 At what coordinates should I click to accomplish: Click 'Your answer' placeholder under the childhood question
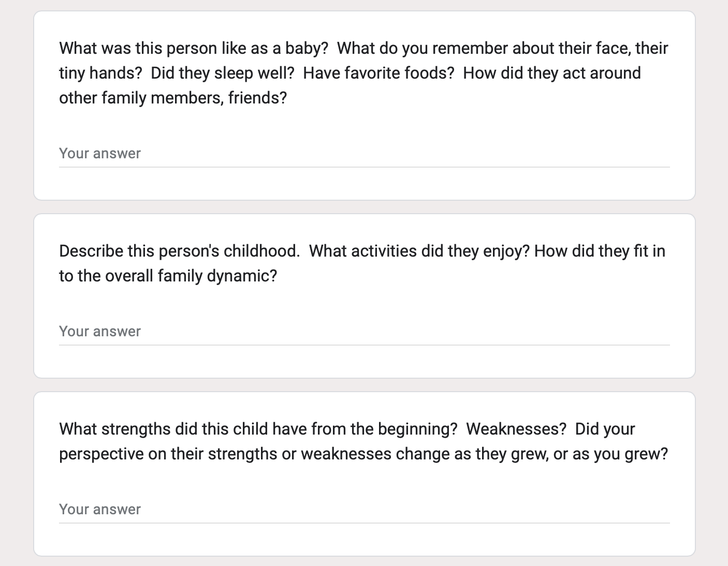[100, 332]
